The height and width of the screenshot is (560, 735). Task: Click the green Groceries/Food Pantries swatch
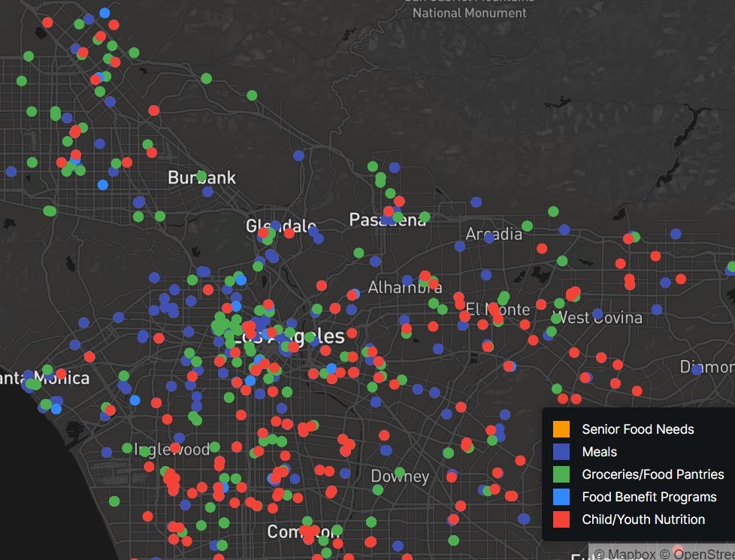coord(561,474)
